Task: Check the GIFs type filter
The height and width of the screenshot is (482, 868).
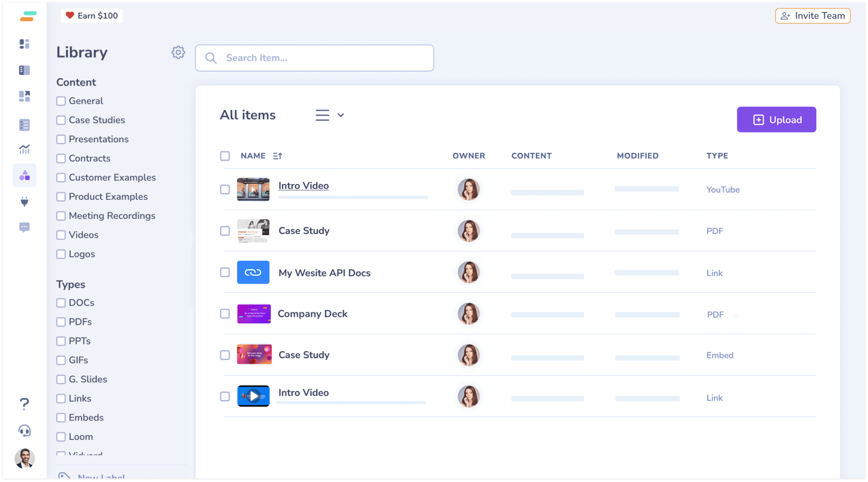Action: [x=61, y=360]
